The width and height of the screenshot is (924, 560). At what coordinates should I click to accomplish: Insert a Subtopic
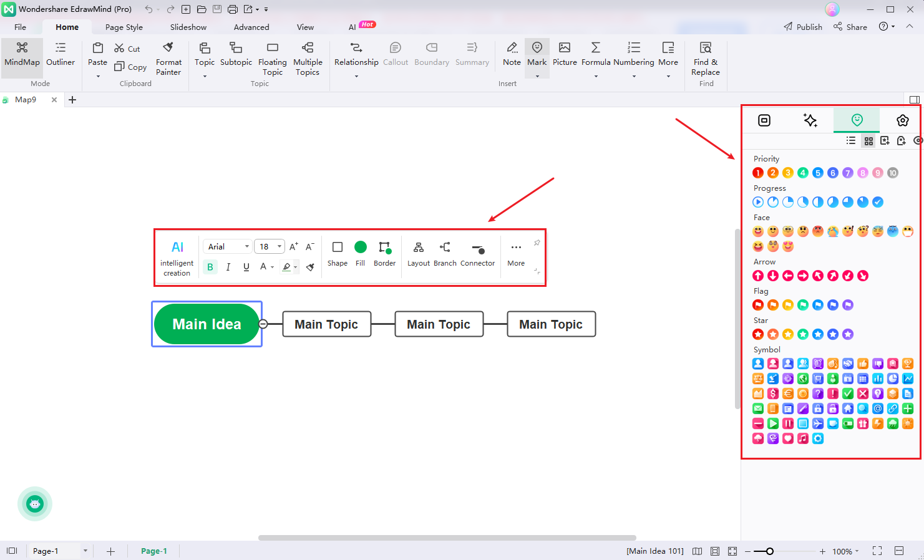point(236,54)
